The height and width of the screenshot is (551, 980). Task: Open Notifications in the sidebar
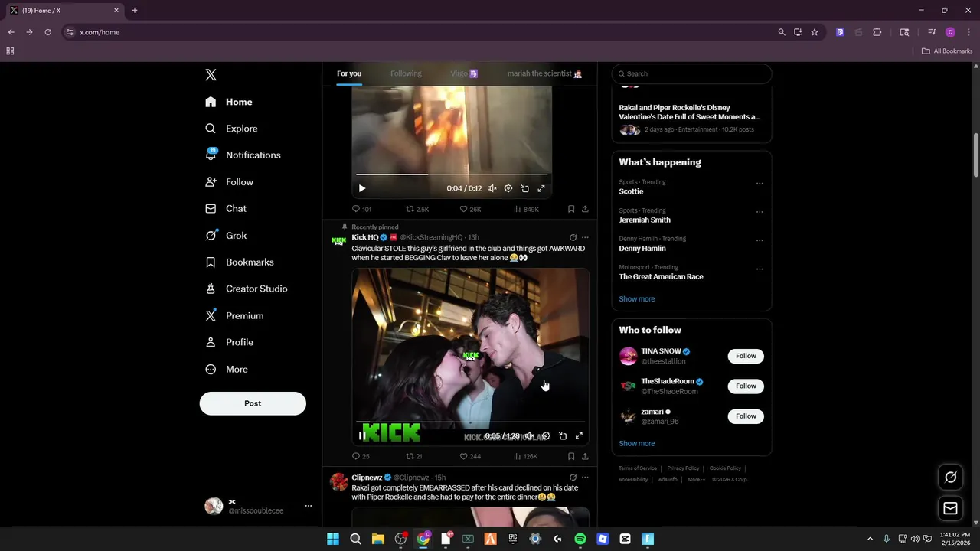click(243, 155)
